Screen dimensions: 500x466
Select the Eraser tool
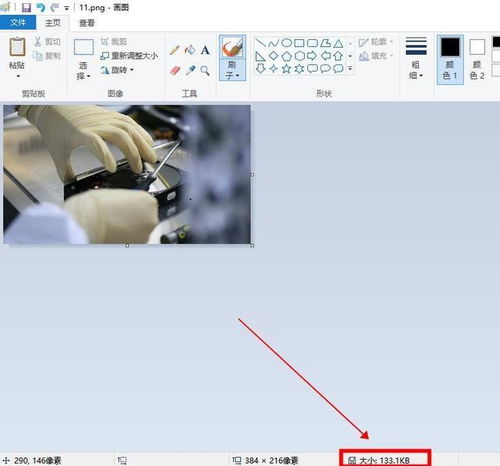[x=175, y=70]
